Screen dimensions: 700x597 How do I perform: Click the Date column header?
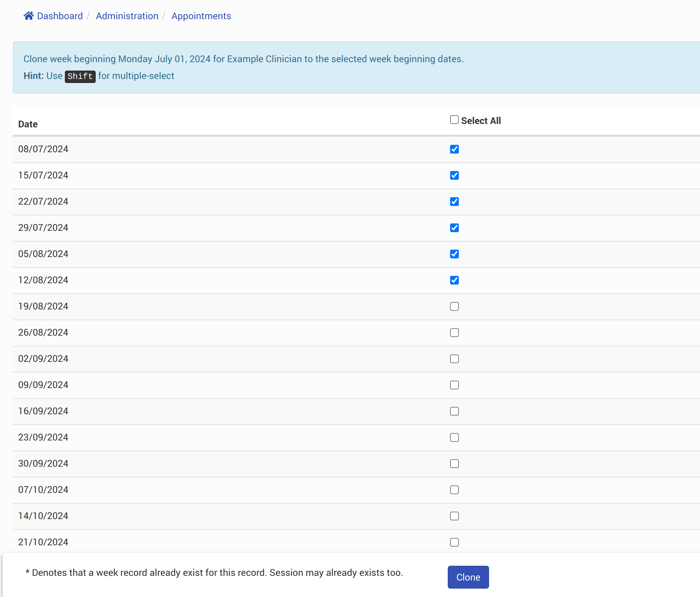click(x=28, y=124)
